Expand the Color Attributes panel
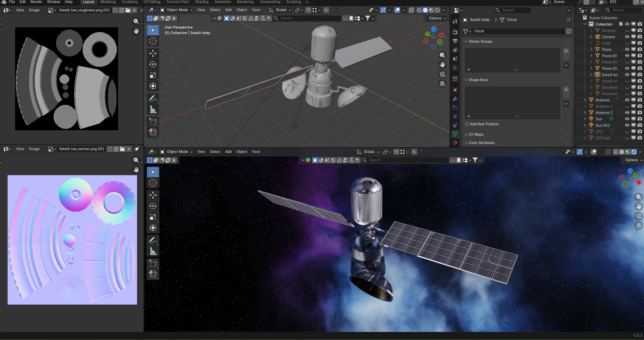Viewport: 644px width, 340px height. coord(481,143)
